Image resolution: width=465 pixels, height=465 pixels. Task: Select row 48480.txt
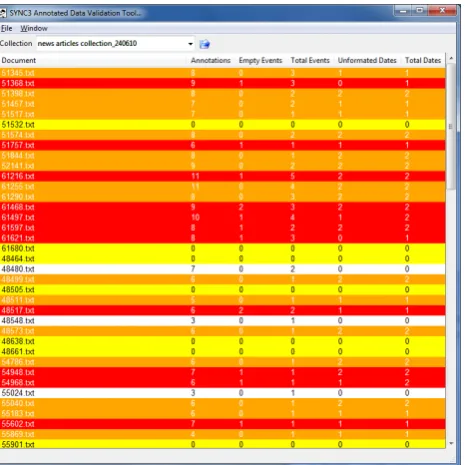coord(223,269)
